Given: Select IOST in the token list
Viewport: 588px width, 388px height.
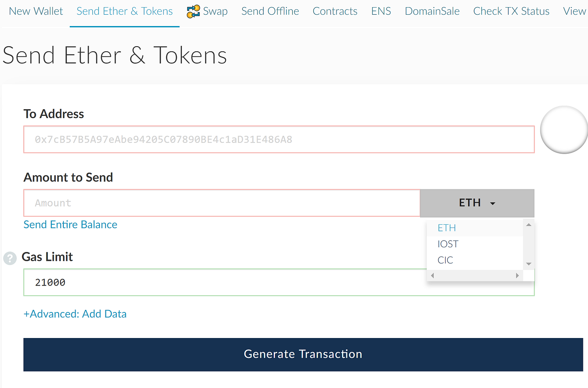Looking at the screenshot, I should [x=475, y=244].
